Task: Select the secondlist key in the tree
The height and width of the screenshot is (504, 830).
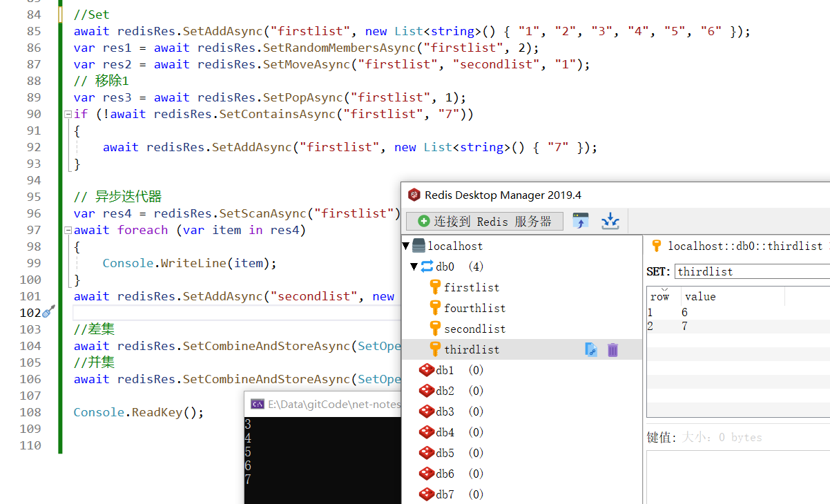Action: click(474, 329)
